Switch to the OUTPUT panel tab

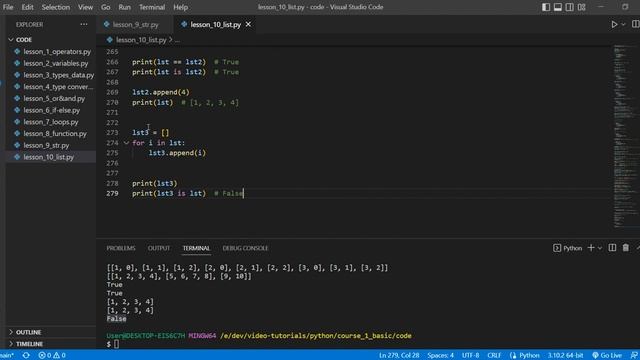point(159,248)
